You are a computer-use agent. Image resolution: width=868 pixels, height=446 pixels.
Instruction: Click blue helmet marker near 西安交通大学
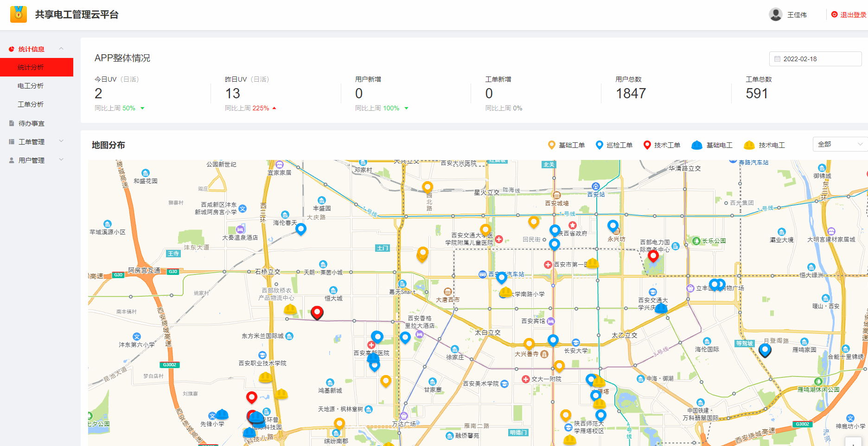pos(661,308)
